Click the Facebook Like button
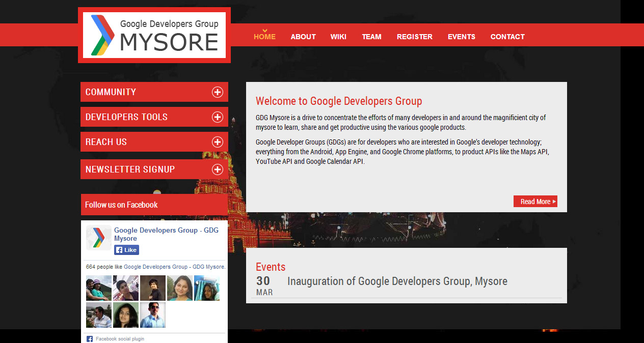 pos(126,250)
